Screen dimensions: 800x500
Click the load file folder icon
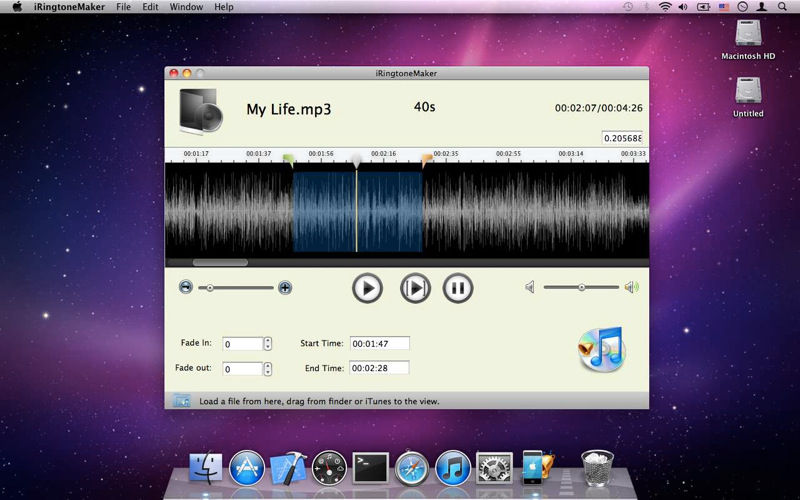click(x=181, y=401)
